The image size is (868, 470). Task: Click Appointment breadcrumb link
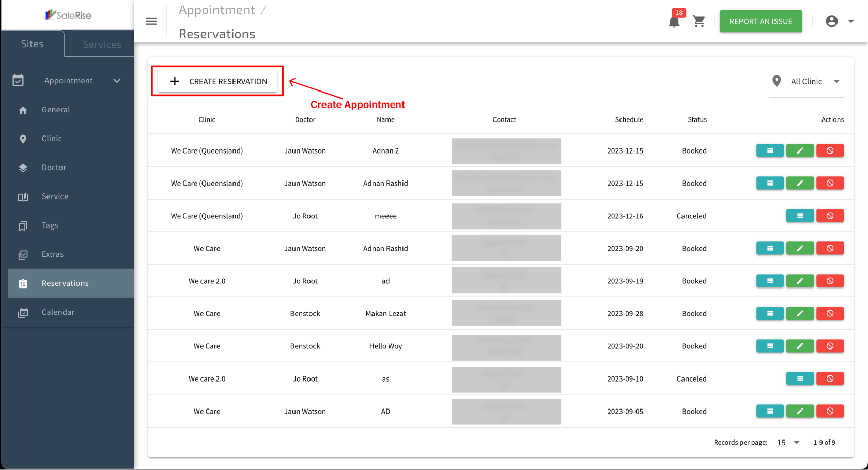click(217, 10)
